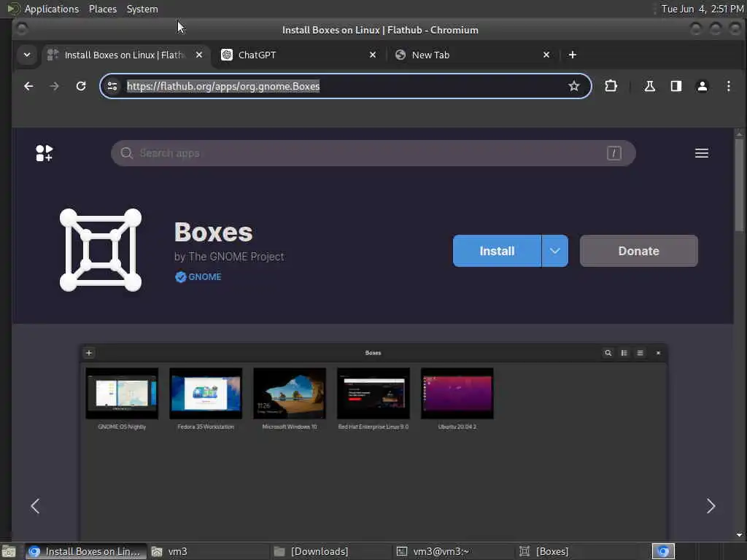Click the Boxes app logo
This screenshot has height=560, width=747.
tap(101, 250)
